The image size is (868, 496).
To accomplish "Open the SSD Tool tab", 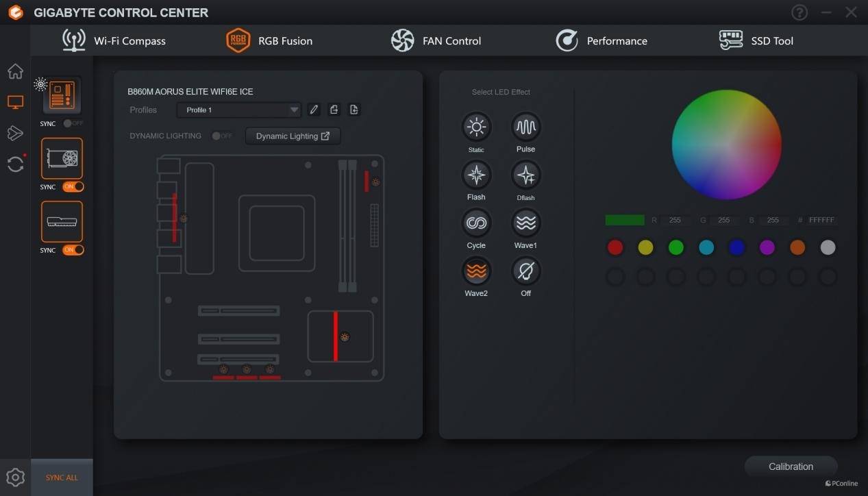I will [x=756, y=40].
